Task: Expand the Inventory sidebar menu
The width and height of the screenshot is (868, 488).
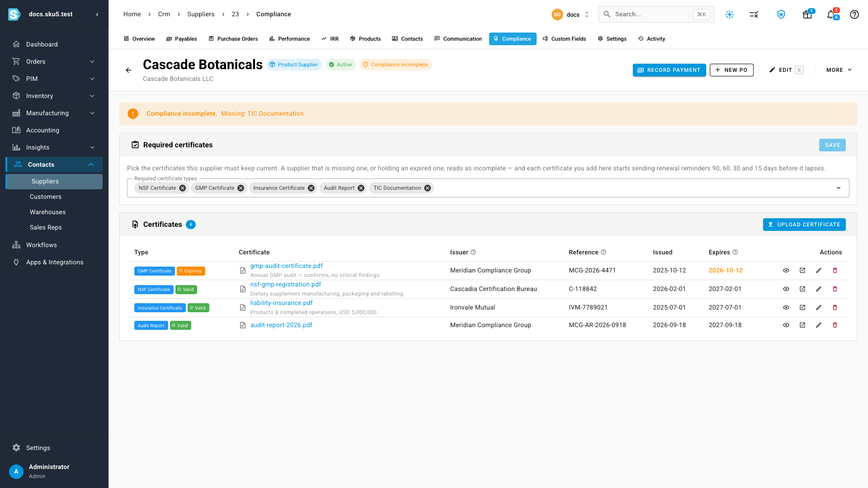Action: [x=92, y=96]
